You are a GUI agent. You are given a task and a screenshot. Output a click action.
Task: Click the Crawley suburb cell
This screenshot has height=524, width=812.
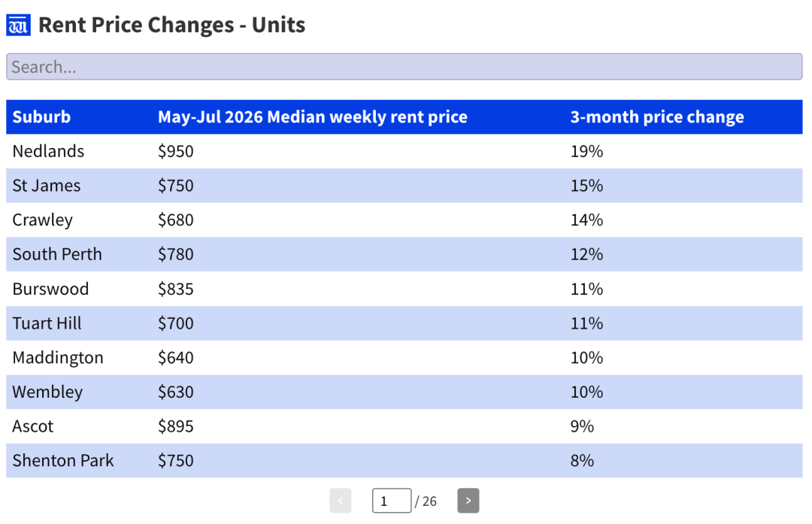[x=42, y=220]
